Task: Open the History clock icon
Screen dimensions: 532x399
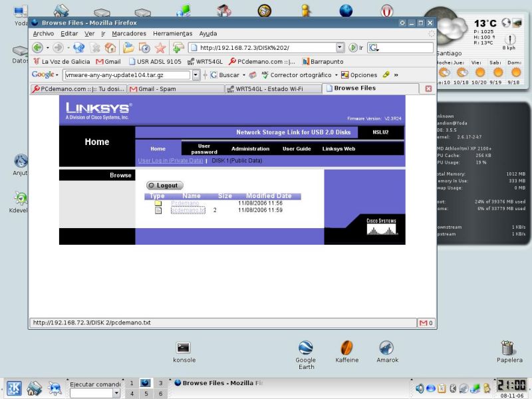Action: (x=144, y=48)
